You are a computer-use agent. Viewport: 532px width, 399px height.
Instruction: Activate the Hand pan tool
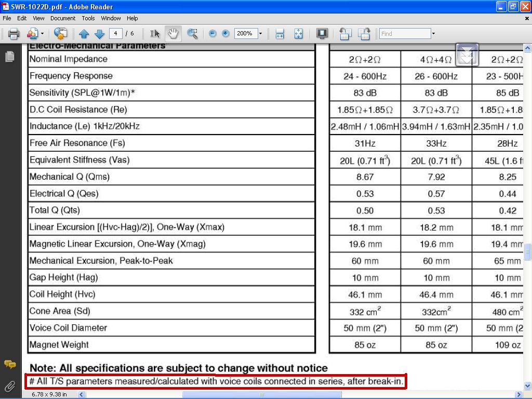pyautogui.click(x=173, y=34)
